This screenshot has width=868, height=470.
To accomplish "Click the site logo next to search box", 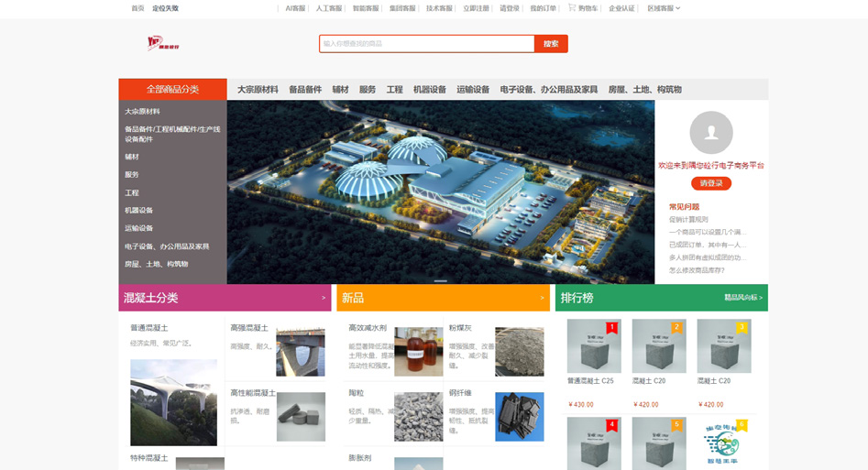I will (163, 43).
